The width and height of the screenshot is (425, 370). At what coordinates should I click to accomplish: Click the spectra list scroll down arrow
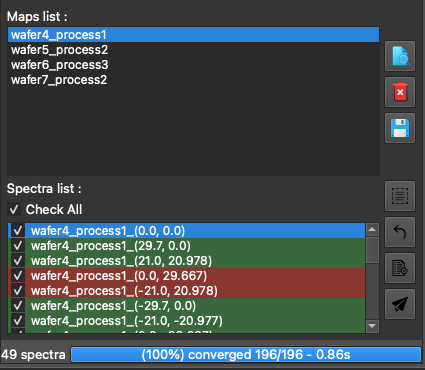[x=372, y=326]
